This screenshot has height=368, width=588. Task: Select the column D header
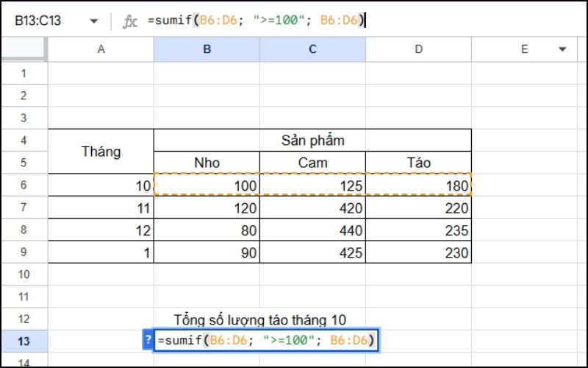(x=418, y=49)
